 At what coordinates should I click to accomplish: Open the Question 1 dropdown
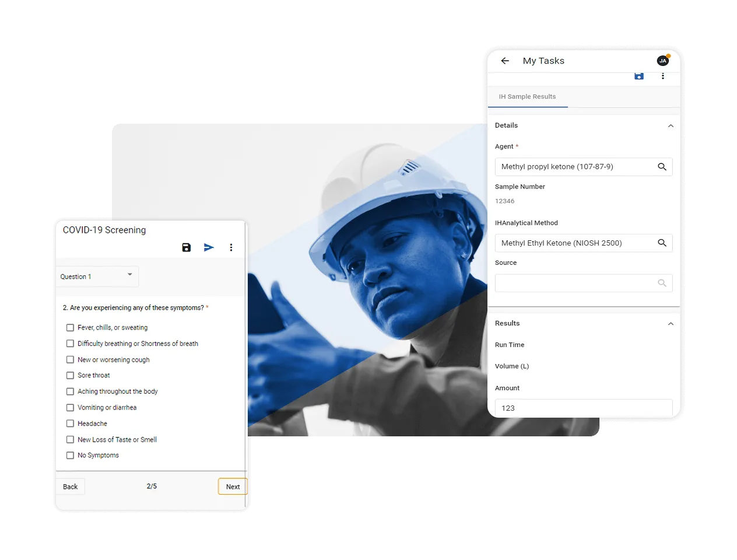(x=97, y=276)
